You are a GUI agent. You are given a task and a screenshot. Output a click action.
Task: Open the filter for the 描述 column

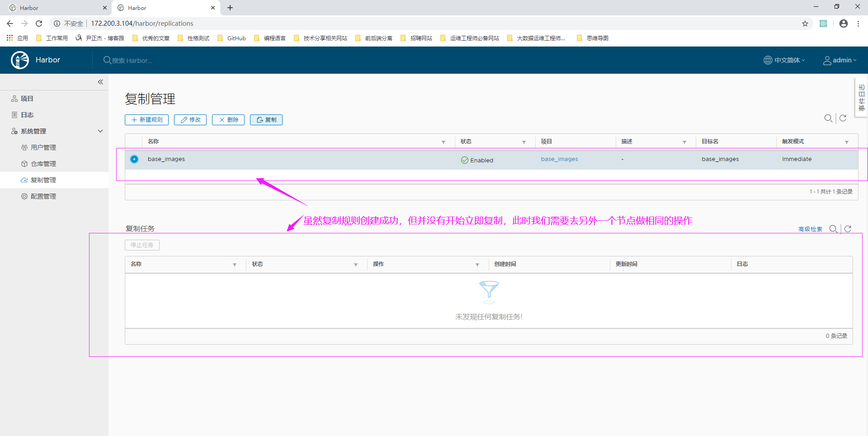tap(684, 142)
